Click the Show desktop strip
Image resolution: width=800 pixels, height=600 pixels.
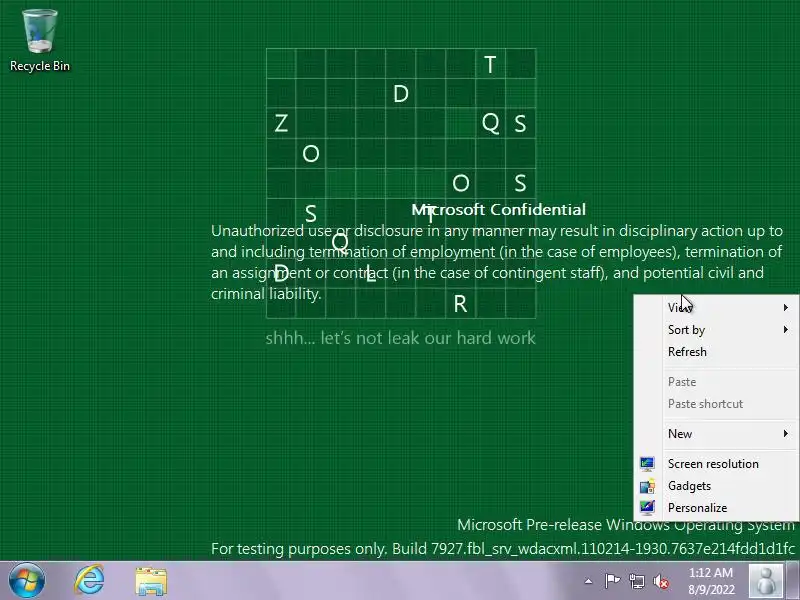pos(793,581)
